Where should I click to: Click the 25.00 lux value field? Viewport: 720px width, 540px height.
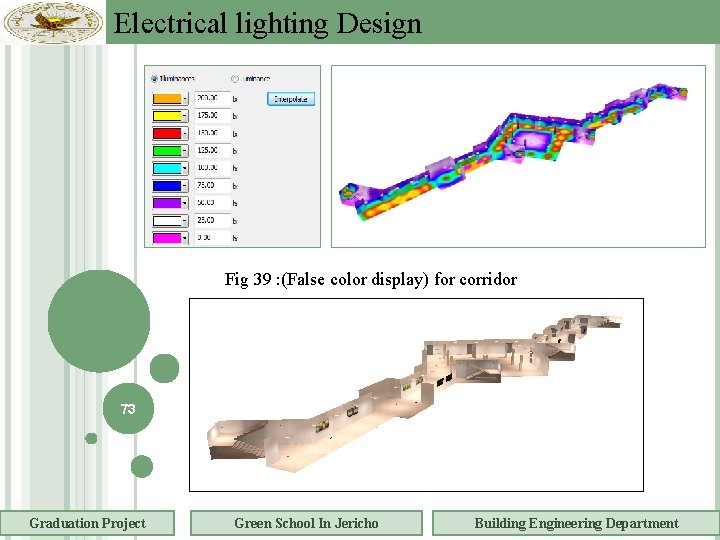tap(212, 220)
